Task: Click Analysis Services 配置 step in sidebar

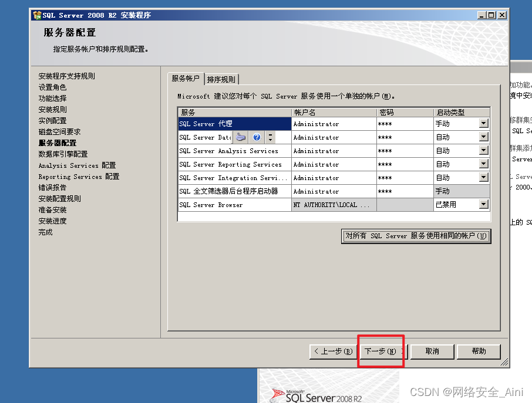Action: click(x=77, y=165)
